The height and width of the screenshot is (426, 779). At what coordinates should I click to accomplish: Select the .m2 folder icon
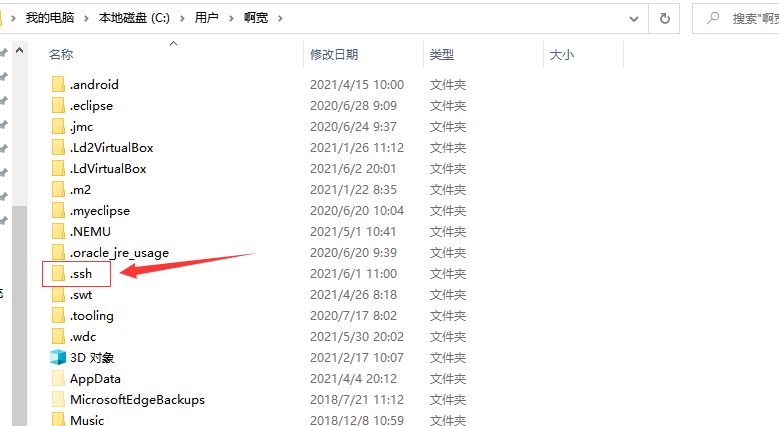click(58, 189)
